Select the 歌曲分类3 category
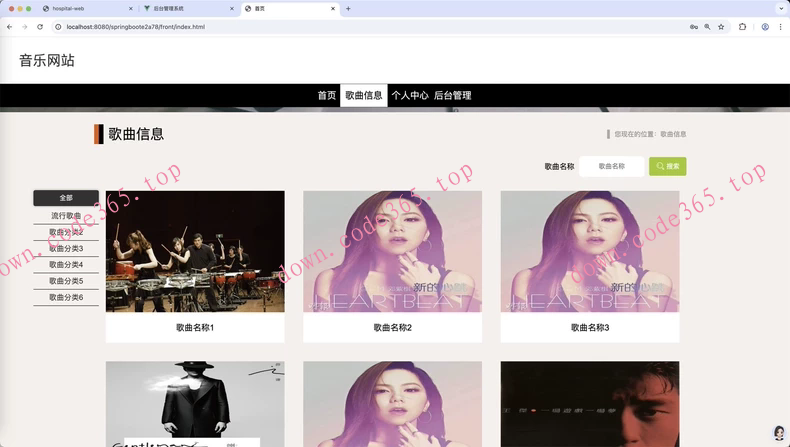The width and height of the screenshot is (790, 447). coord(66,248)
